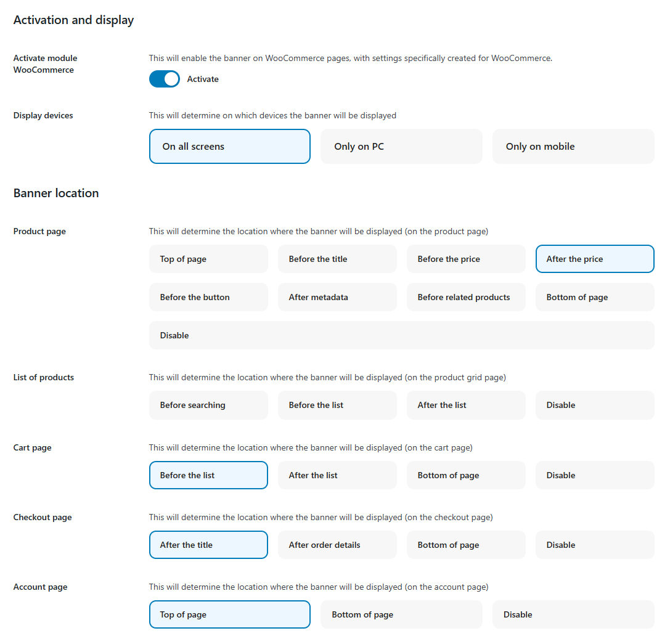Set product page banner to 'Top of page'

208,259
